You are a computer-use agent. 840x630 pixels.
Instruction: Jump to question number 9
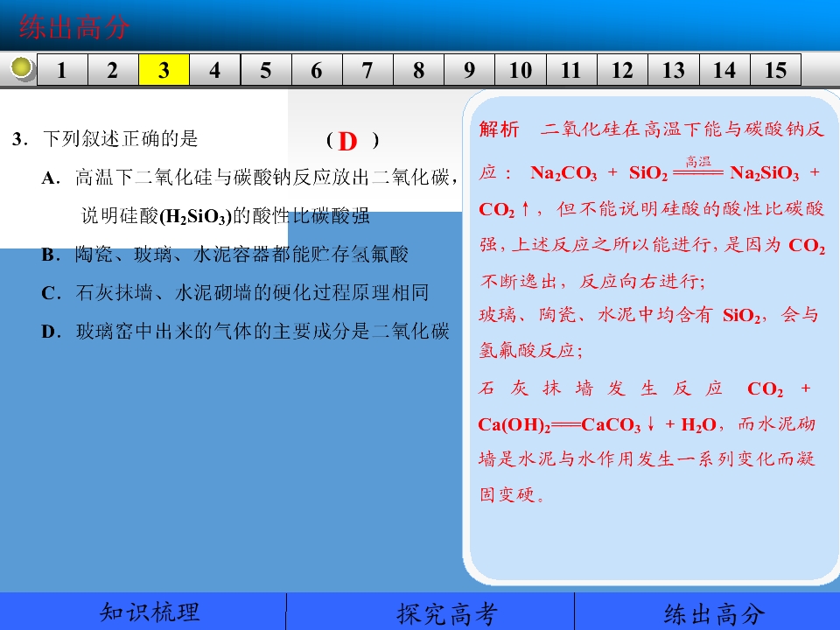(x=470, y=70)
